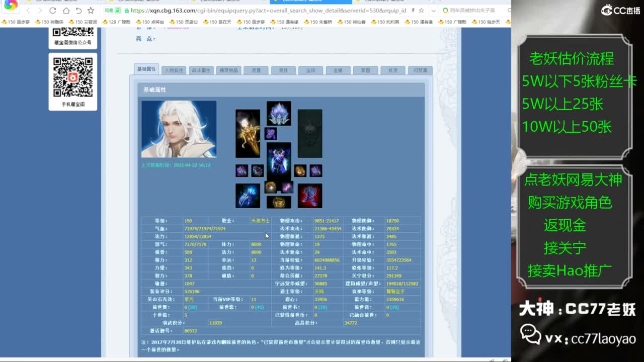Open the 坐骑 tab

coord(338,70)
